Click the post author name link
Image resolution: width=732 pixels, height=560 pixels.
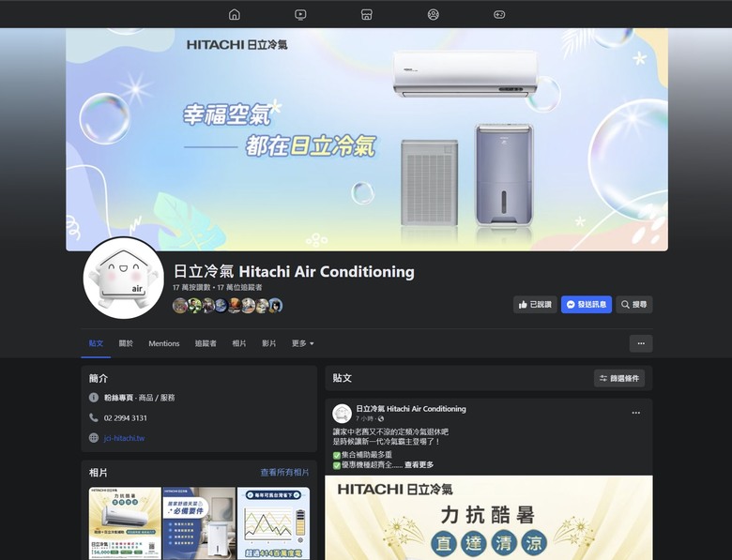click(x=411, y=409)
